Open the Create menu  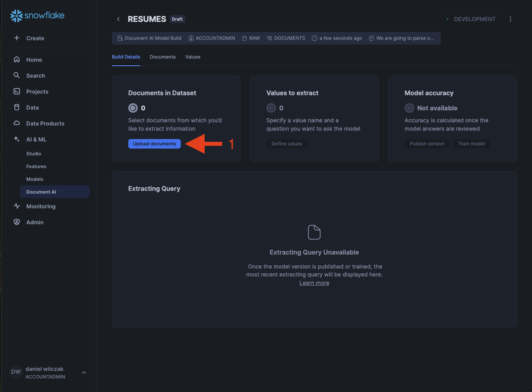point(29,38)
